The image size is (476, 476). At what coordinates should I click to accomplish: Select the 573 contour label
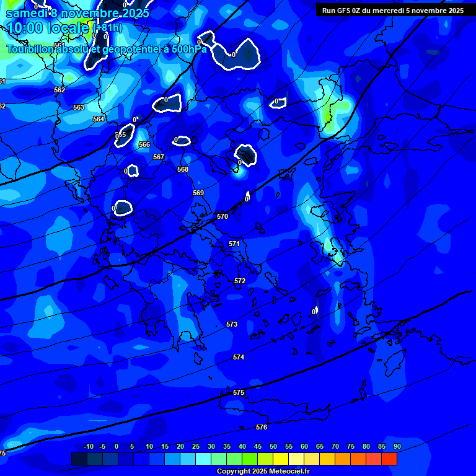(232, 324)
